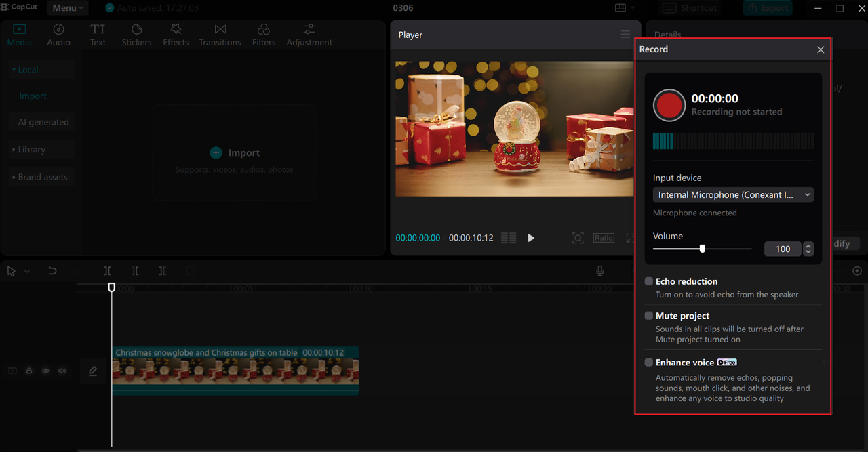Click the Volume stepper arrows
This screenshot has width=868, height=452.
pos(808,249)
